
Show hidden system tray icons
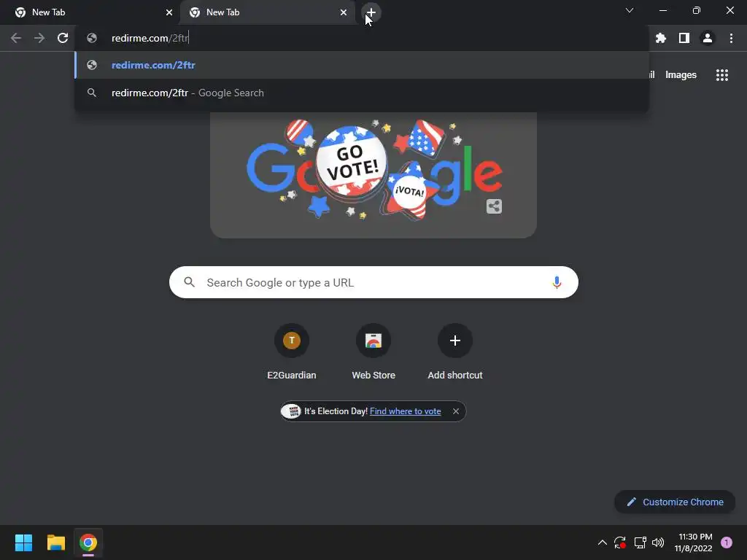(602, 542)
